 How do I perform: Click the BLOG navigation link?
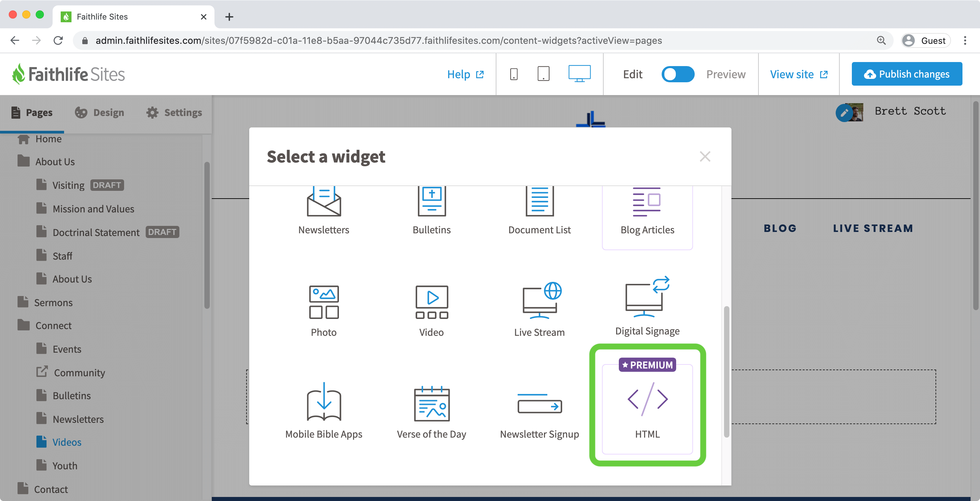coord(780,229)
